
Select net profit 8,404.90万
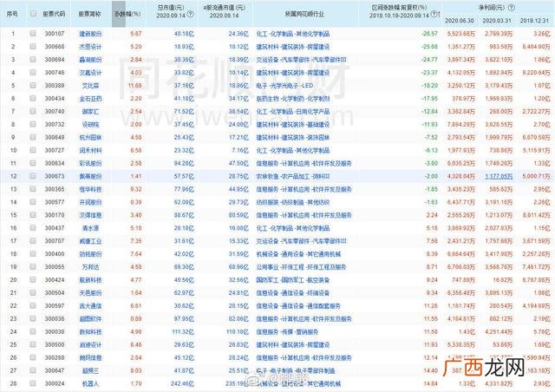(x=536, y=47)
